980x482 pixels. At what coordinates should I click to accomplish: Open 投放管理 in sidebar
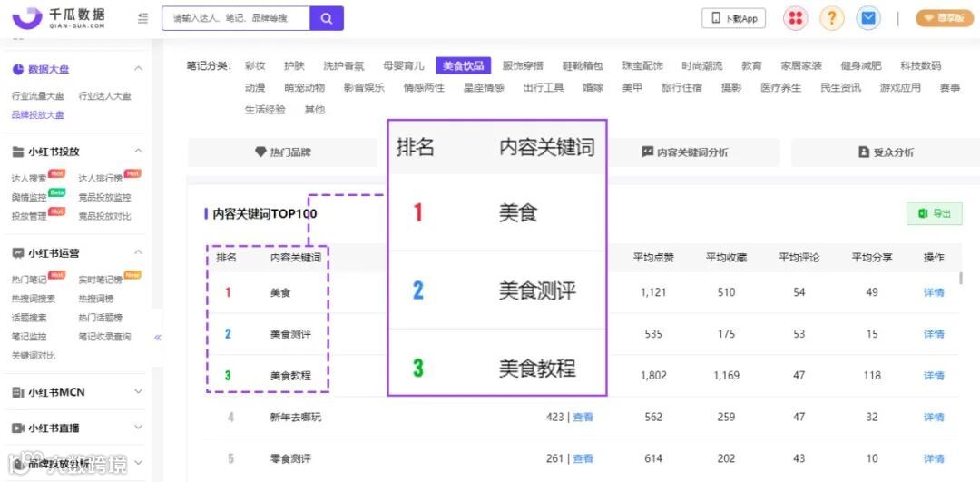(29, 216)
